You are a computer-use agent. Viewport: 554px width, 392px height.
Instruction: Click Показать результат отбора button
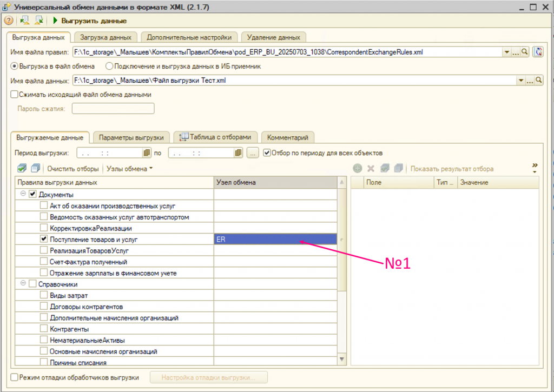452,169
